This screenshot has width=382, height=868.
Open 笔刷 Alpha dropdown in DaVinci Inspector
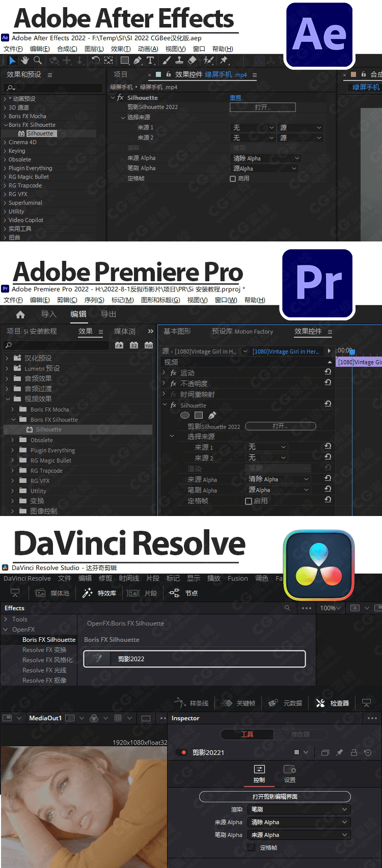(299, 835)
